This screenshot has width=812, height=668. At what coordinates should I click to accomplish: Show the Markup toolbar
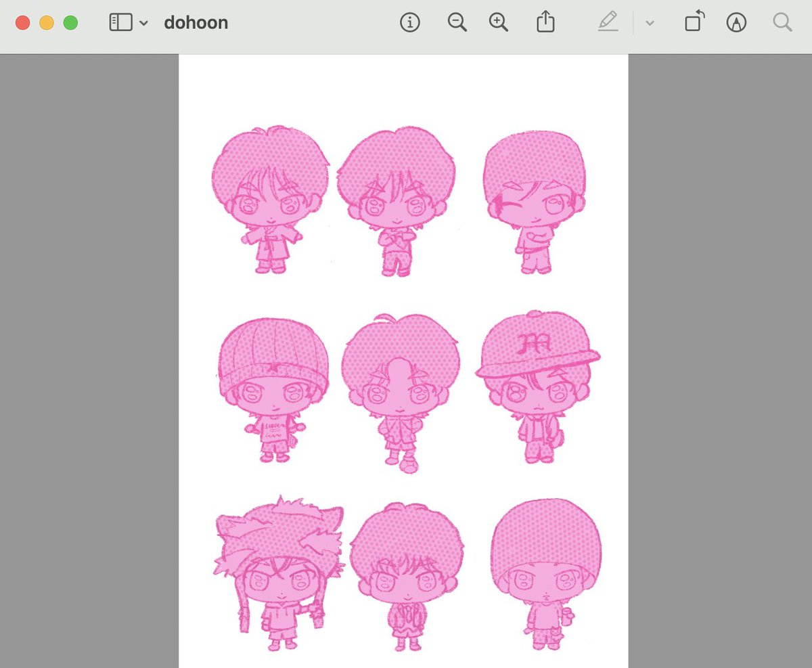pos(736,23)
